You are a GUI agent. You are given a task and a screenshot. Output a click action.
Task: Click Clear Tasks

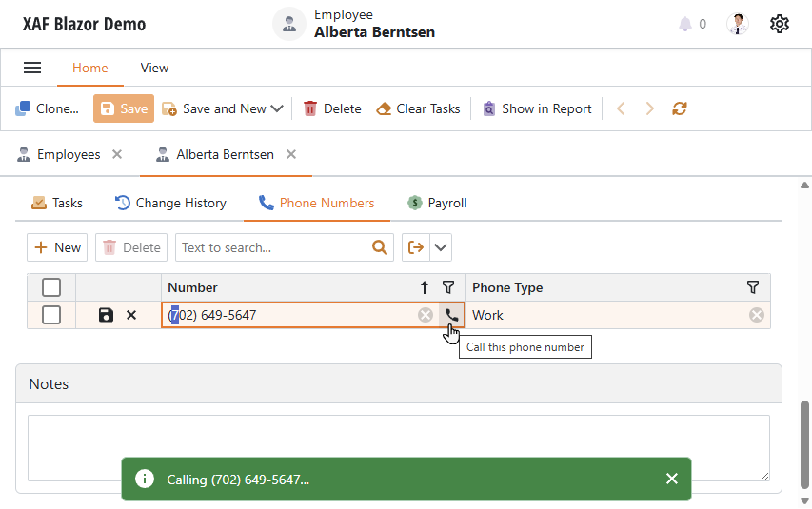pyautogui.click(x=418, y=108)
